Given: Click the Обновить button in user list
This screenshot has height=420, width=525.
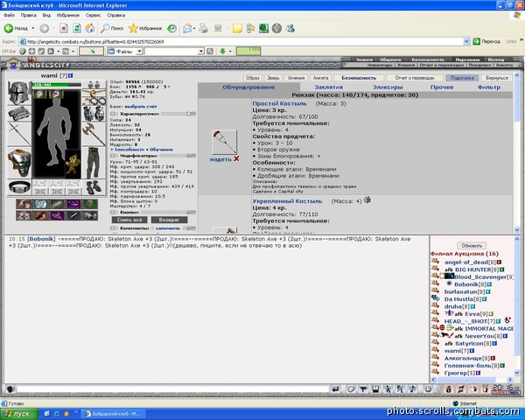Looking at the screenshot, I should (472, 246).
